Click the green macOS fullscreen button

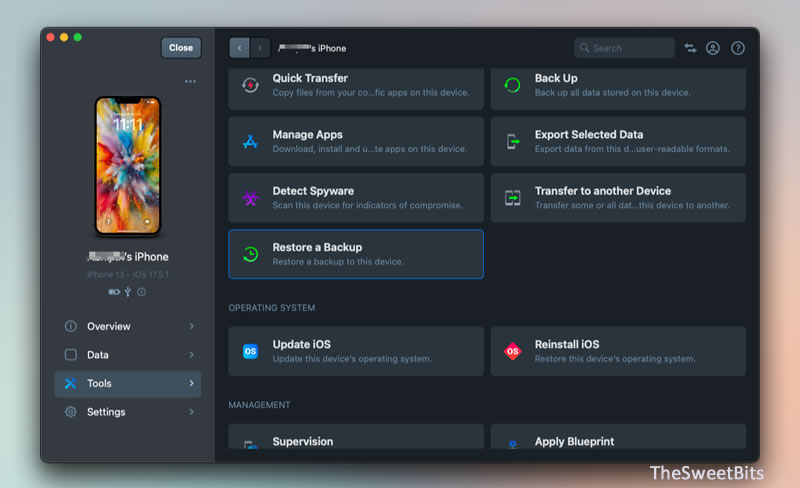point(78,37)
